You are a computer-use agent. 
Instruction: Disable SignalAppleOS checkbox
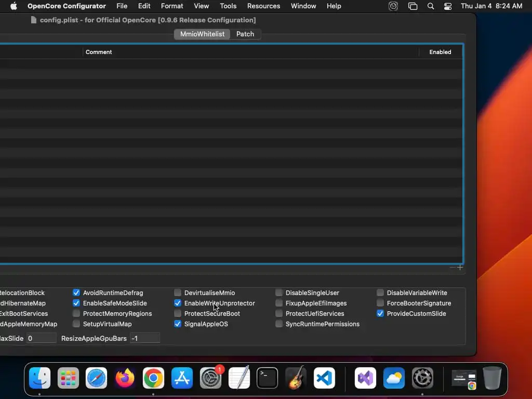(178, 324)
